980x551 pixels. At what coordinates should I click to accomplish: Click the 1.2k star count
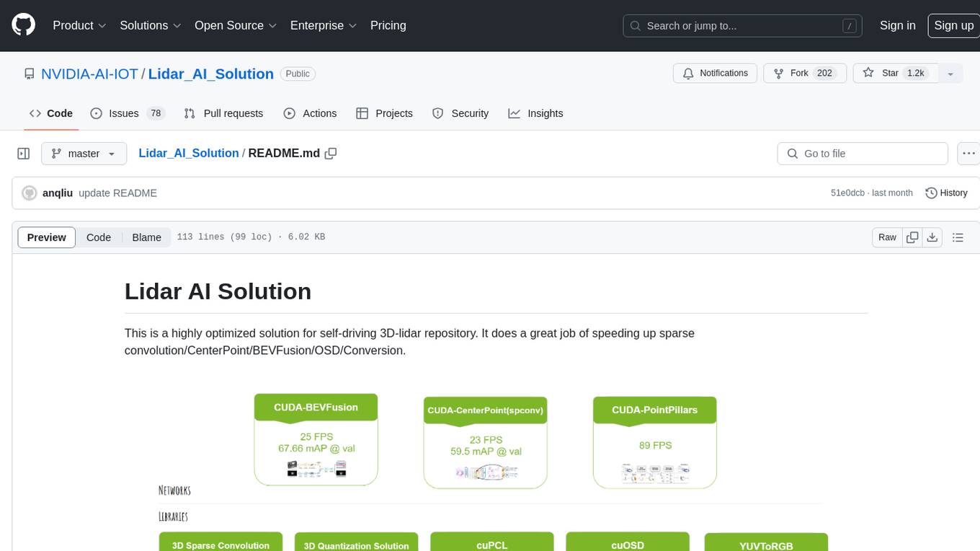pos(915,74)
